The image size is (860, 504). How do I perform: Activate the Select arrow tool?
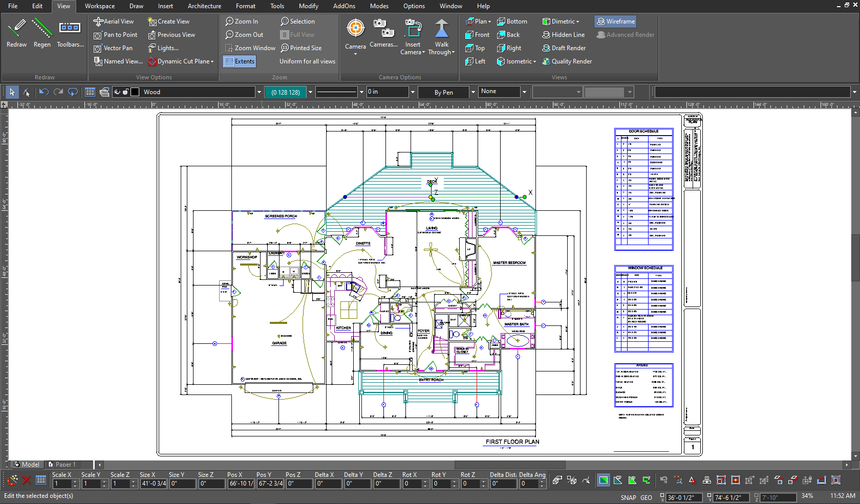(x=12, y=92)
